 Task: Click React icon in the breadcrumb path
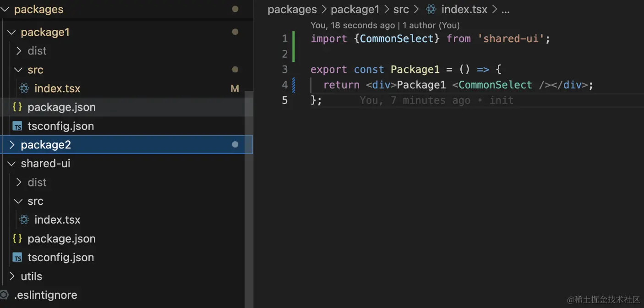[431, 9]
